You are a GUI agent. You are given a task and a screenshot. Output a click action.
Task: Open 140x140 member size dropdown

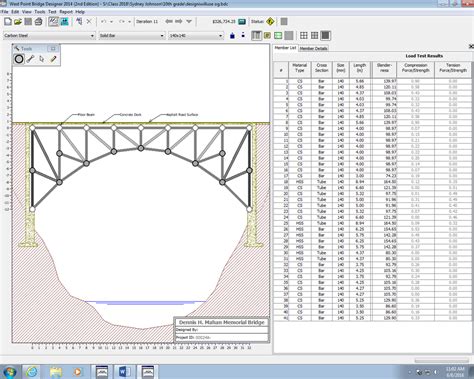(x=196, y=35)
